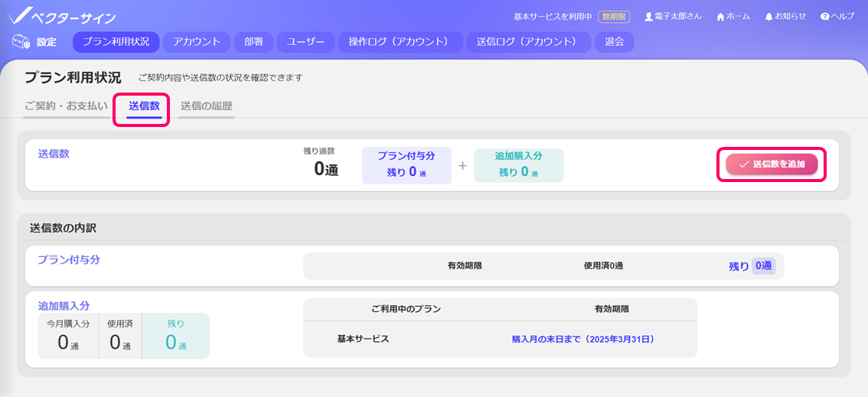Click the 今月購入分 0通 cell
This screenshot has width=868, height=397.
pos(69,336)
